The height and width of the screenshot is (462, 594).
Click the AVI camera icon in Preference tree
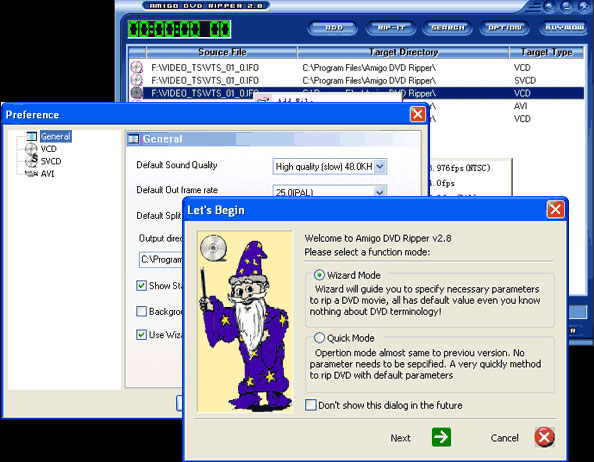pyautogui.click(x=31, y=174)
